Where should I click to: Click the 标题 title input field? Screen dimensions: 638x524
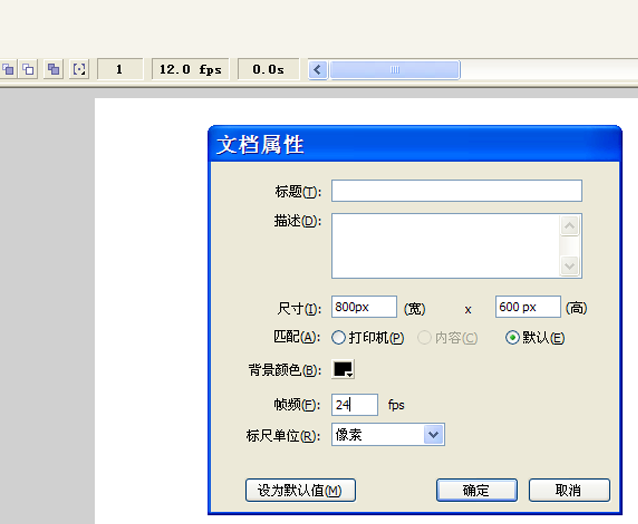coord(457,191)
